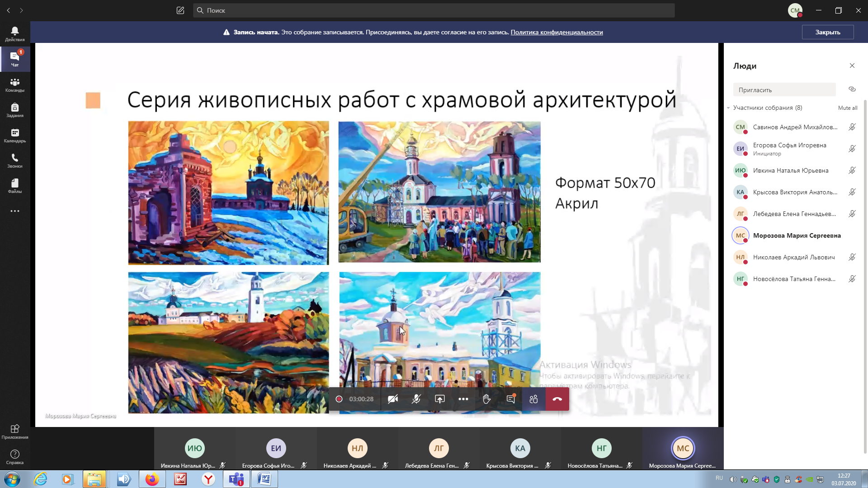Viewport: 868px width, 488px height.
Task: Hang up the call with red button
Action: point(557,399)
